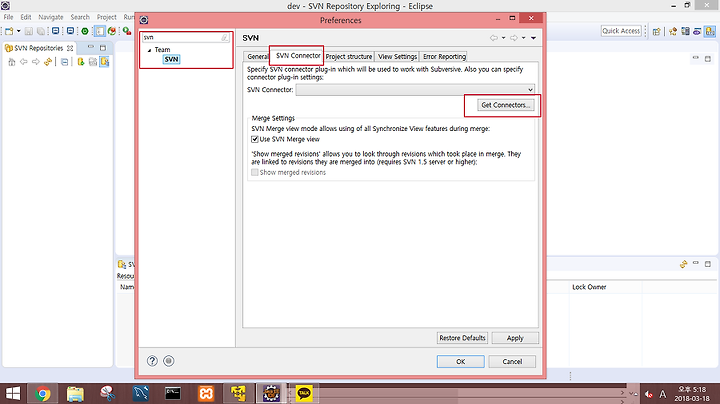Image resolution: width=720 pixels, height=404 pixels.
Task: Click the Get Connectors button
Action: (x=505, y=105)
